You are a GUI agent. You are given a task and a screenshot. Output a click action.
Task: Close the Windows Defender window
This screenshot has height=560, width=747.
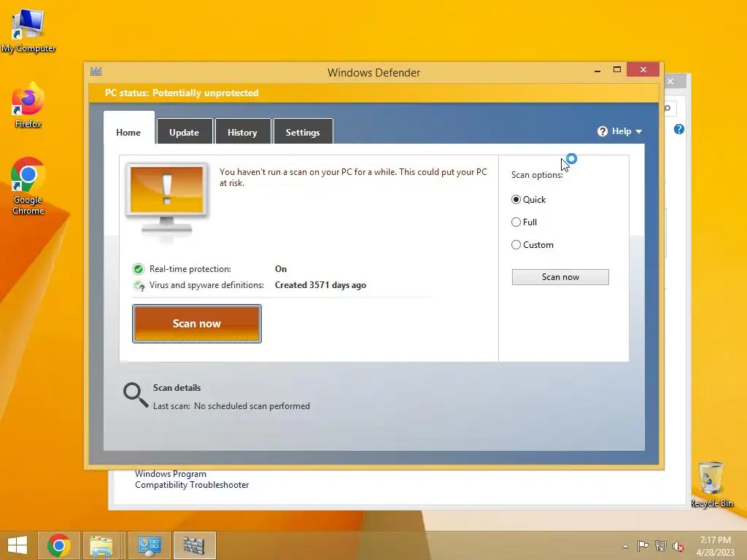point(643,69)
